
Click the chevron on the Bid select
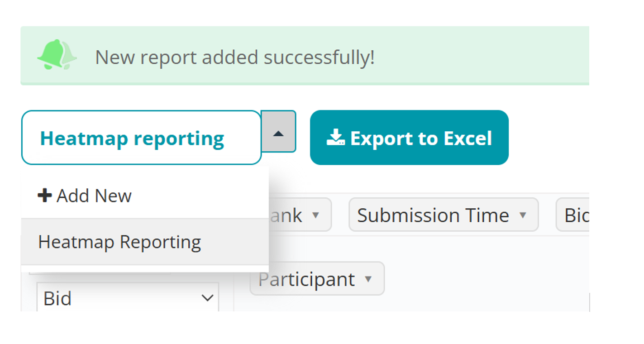point(207,298)
